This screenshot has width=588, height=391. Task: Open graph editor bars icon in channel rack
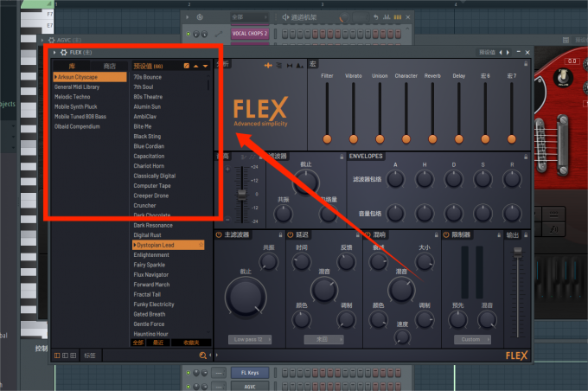tap(387, 17)
